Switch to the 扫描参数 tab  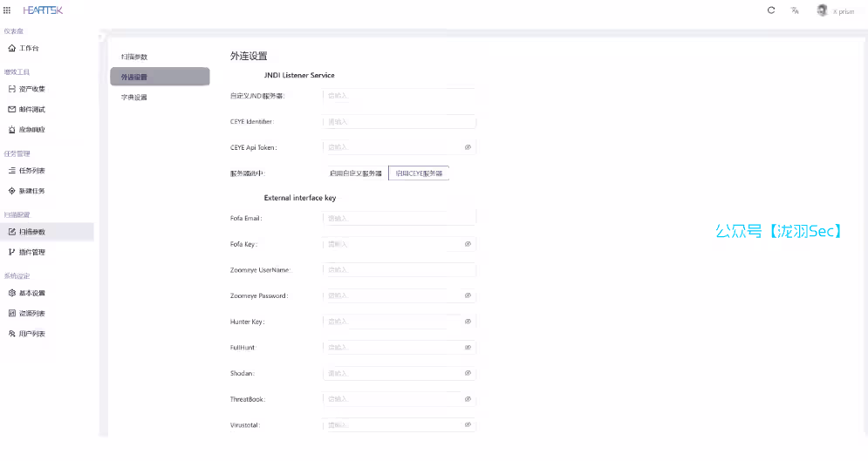[x=134, y=57]
